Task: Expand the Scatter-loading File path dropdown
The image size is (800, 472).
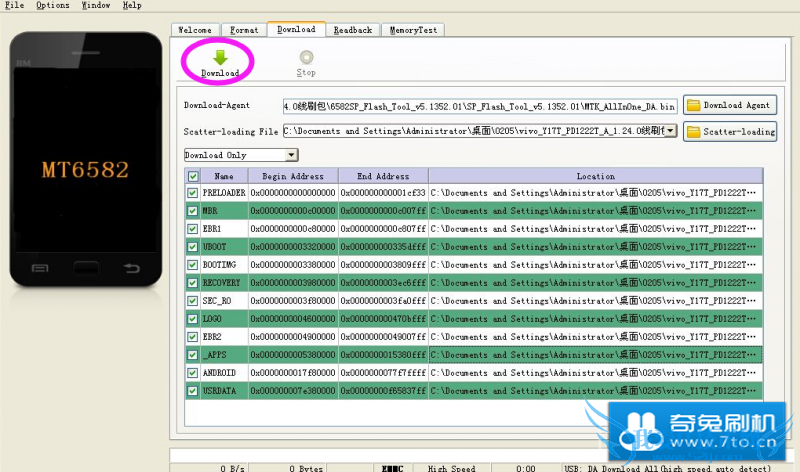Action: [671, 131]
